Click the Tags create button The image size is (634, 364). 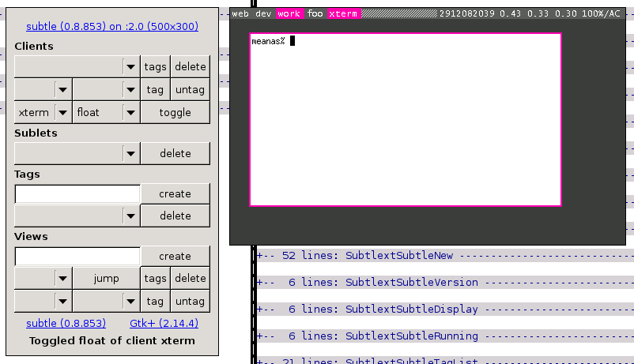pos(175,193)
